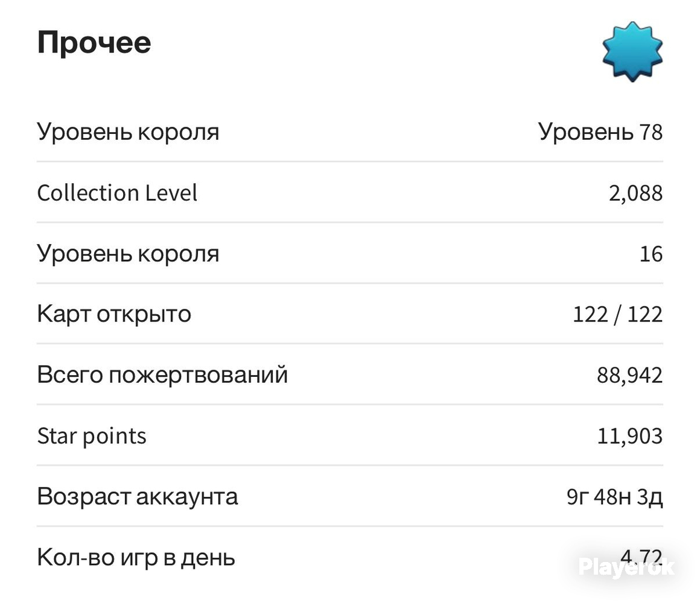The image size is (700, 603).
Task: Select the Уровень 78 value
Action: click(x=600, y=133)
